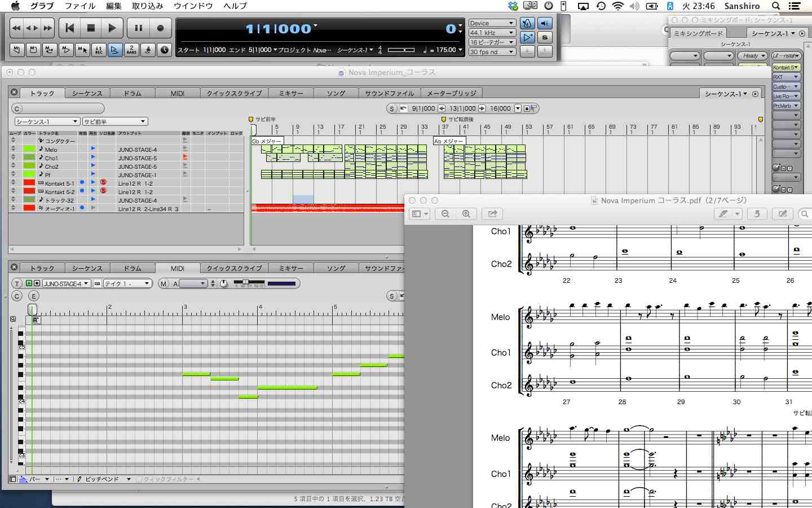Open the Device sync dropdown
This screenshot has width=812, height=508.
492,23
